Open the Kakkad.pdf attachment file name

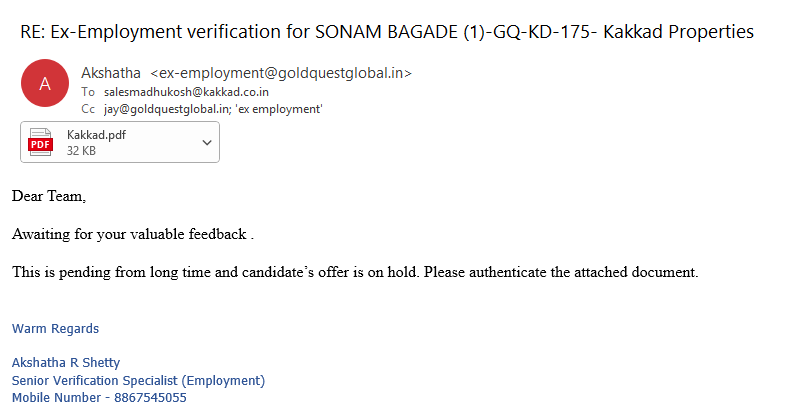click(96, 135)
